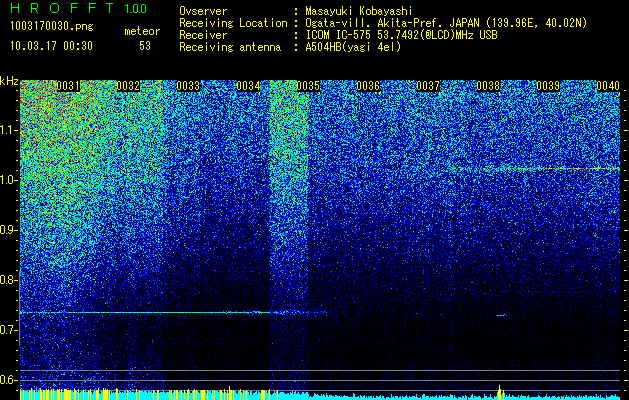Click the 0032 time marker
Viewport: 629px width, 400px height.
point(128,86)
